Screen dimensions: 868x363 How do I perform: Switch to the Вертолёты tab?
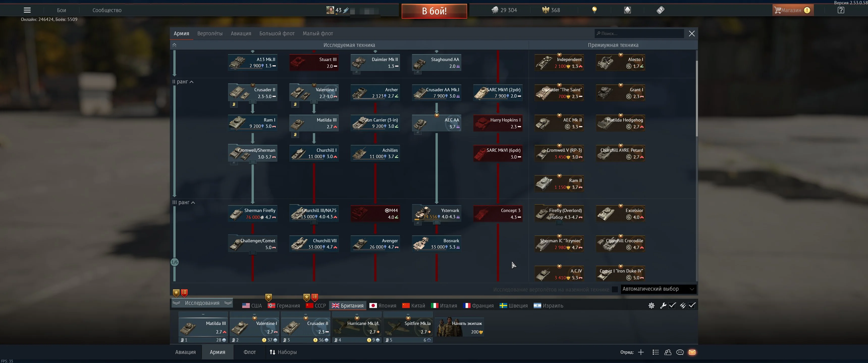coord(210,33)
